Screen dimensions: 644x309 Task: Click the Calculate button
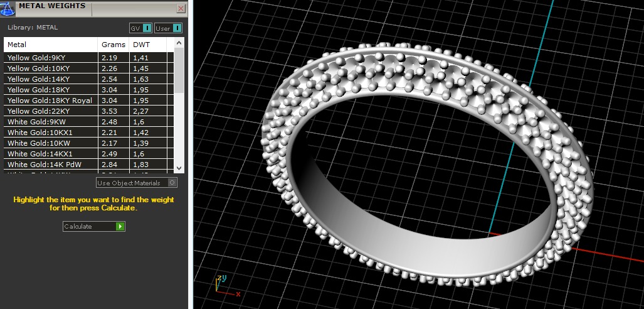tap(93, 226)
